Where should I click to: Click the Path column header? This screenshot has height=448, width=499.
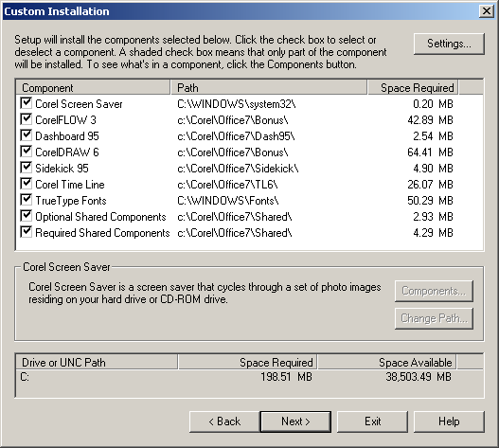pyautogui.click(x=269, y=87)
